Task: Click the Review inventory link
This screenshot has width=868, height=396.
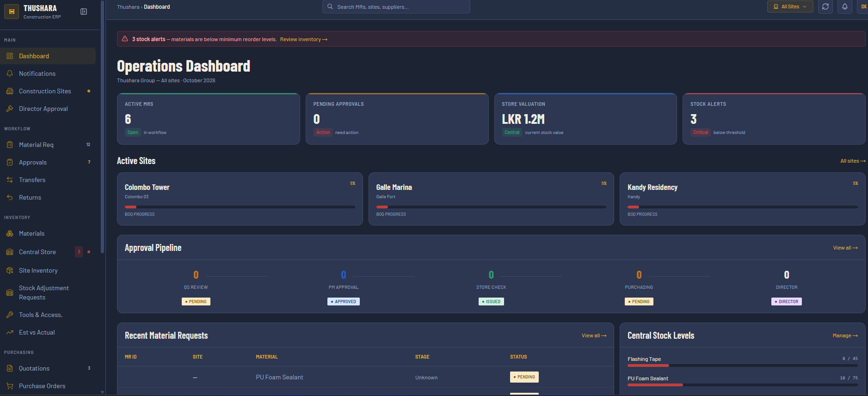Action: coord(303,39)
